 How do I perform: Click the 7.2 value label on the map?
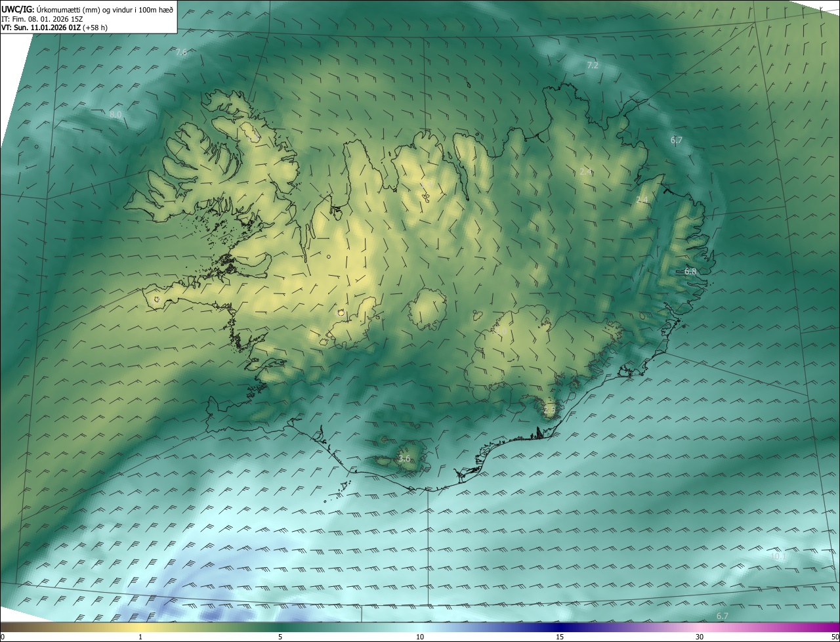pos(593,65)
